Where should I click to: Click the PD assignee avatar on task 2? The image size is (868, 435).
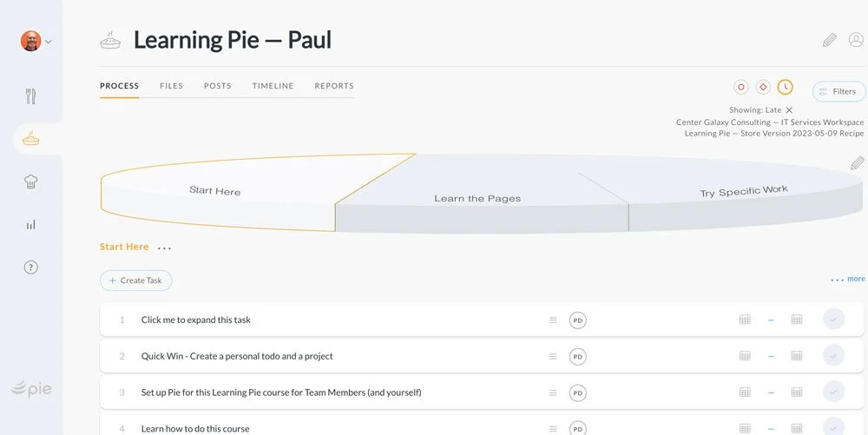point(578,357)
